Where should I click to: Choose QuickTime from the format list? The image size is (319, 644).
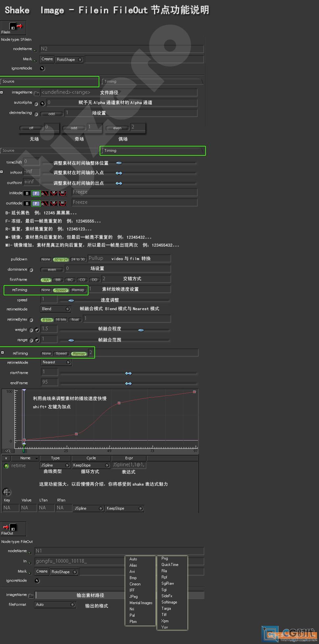(170, 565)
